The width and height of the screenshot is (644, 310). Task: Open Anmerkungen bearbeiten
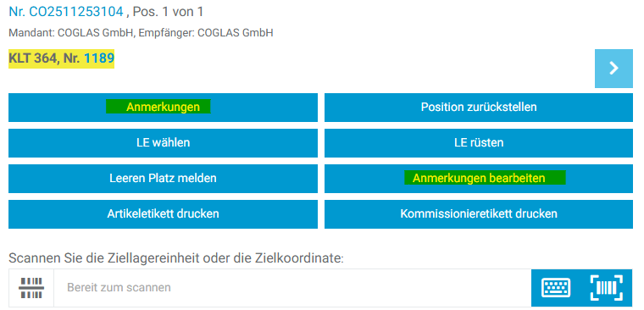click(x=479, y=179)
